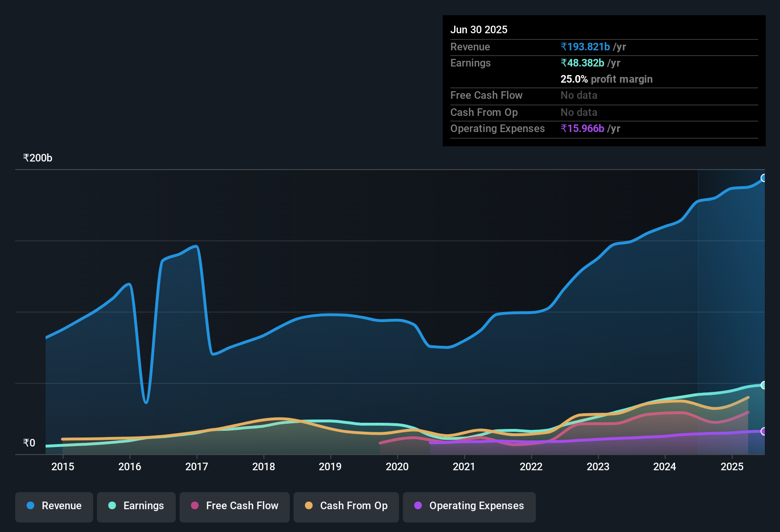
Task: Select the Earnings endpoint marker on the chart
Action: coord(764,385)
